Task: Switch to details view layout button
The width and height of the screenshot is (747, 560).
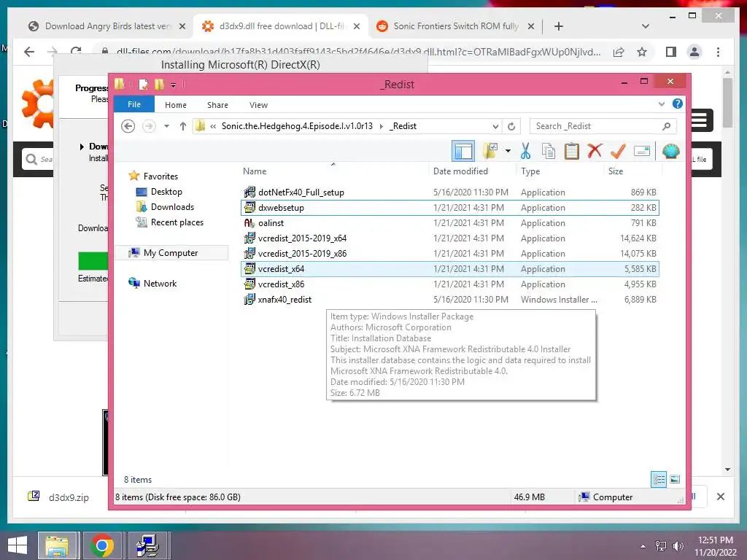Action: tap(659, 479)
